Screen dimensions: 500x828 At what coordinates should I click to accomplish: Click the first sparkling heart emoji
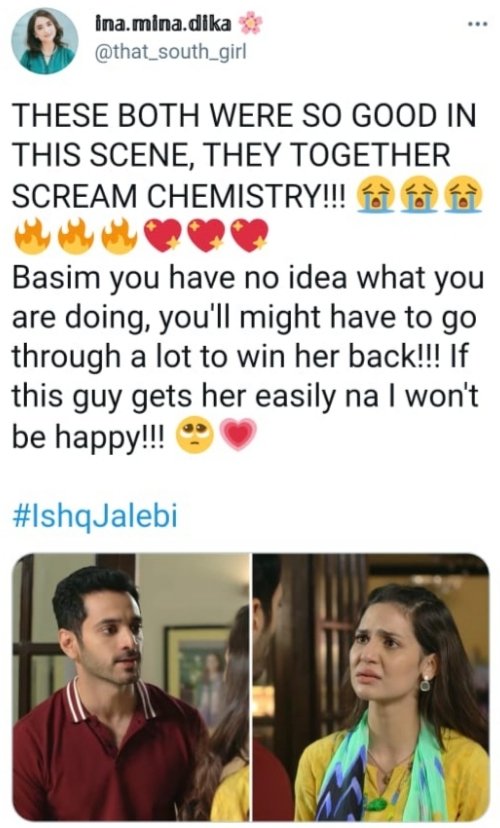[x=163, y=236]
